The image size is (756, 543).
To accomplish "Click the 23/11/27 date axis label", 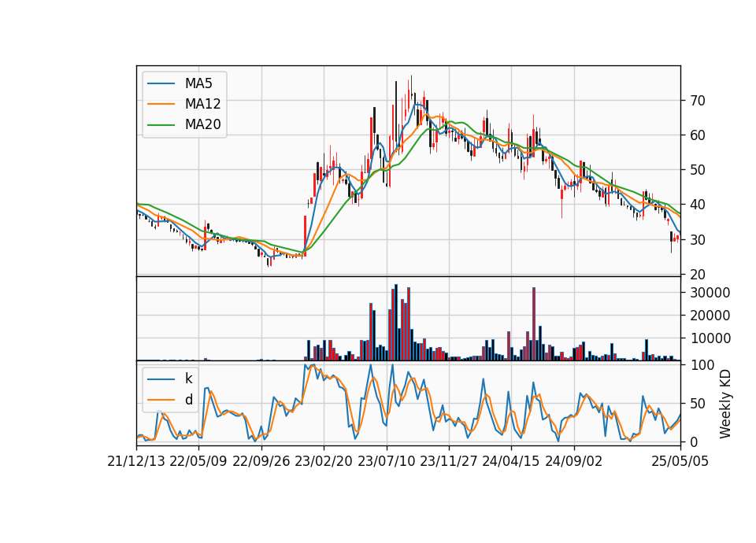I will pyautogui.click(x=449, y=461).
